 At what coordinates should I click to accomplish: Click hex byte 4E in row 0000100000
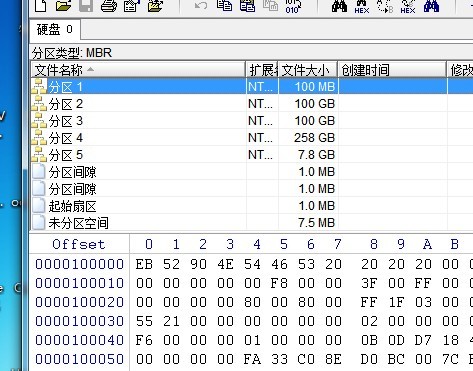click(x=225, y=264)
